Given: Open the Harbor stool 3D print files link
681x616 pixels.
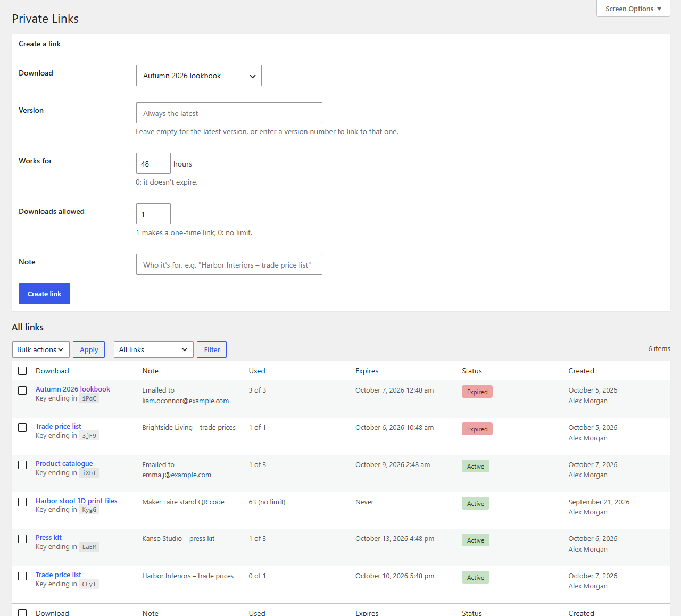Looking at the screenshot, I should point(77,501).
